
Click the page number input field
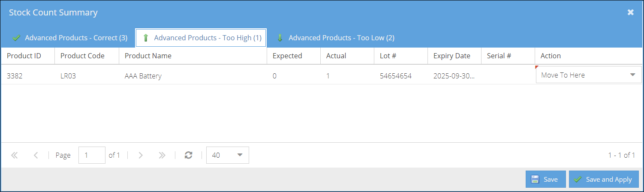point(92,155)
